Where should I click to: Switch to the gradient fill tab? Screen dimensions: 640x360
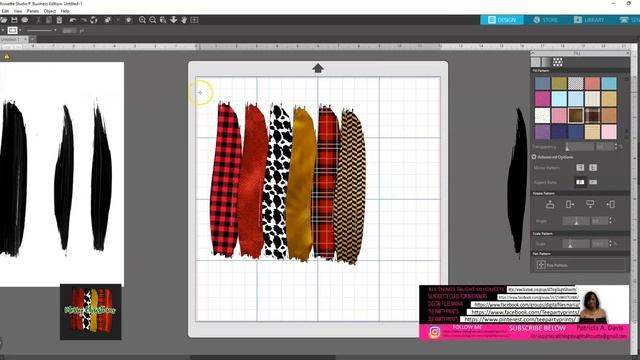click(546, 62)
